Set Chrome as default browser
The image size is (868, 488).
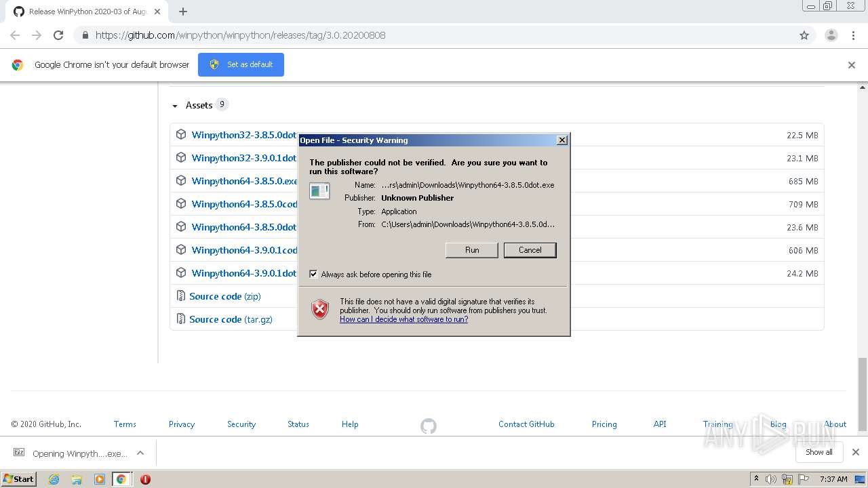[241, 64]
